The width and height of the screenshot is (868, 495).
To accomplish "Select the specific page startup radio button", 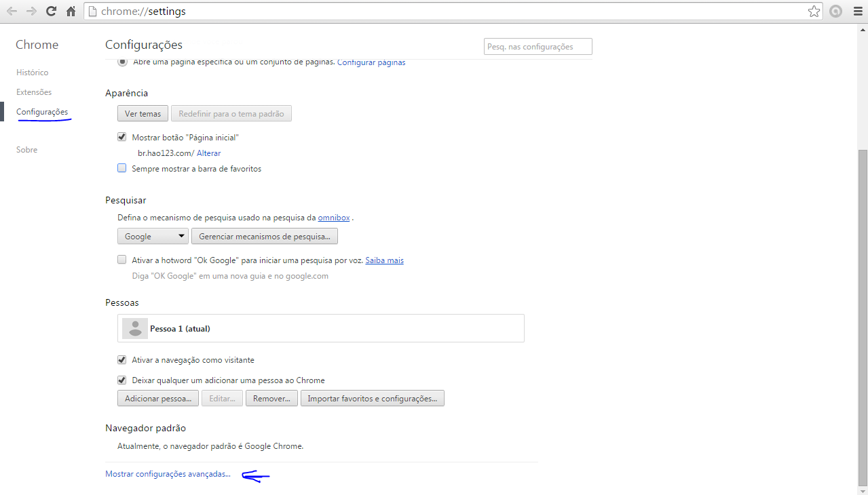I will (122, 62).
